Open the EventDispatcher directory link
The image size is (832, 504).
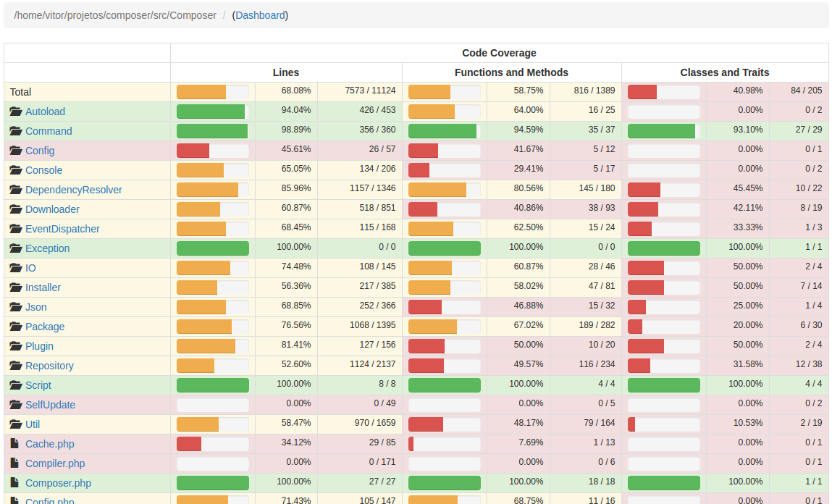pos(62,229)
